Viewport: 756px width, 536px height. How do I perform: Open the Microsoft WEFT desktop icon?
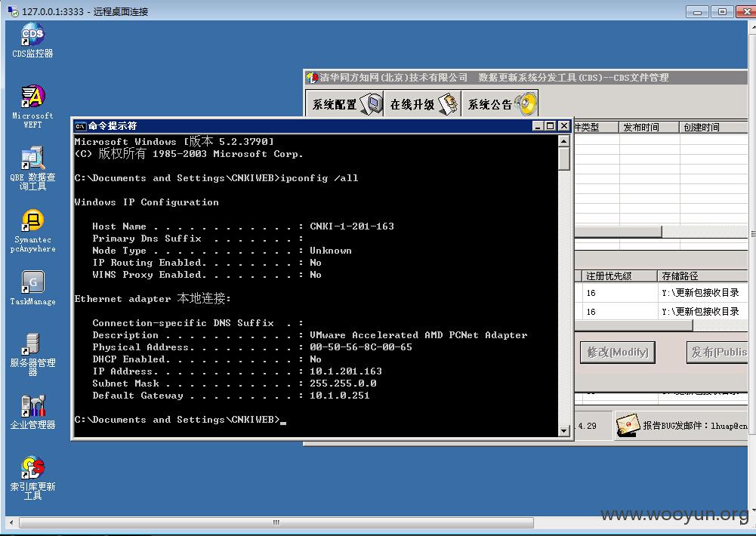point(32,106)
